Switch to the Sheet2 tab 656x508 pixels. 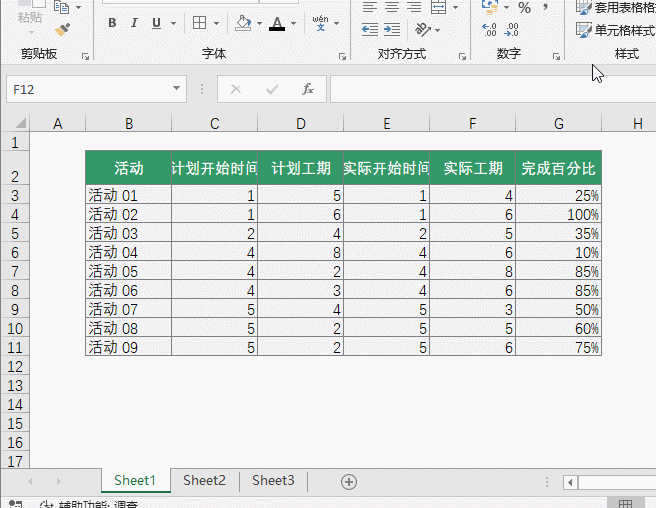coord(204,480)
